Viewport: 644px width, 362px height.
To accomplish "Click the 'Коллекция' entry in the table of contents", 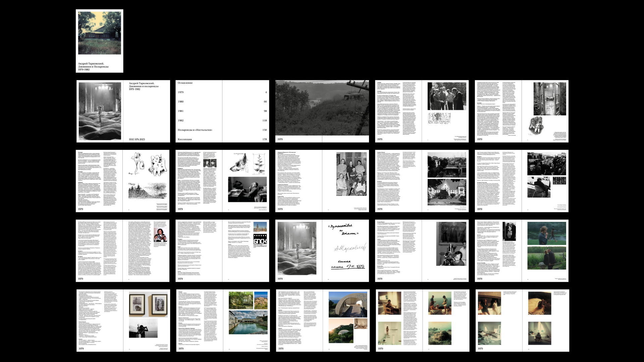I will pyautogui.click(x=185, y=139).
